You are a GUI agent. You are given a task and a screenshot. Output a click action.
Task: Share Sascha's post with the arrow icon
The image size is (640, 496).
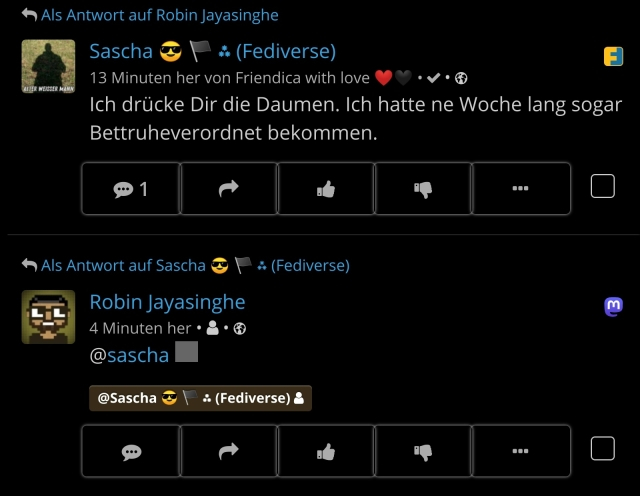[229, 189]
